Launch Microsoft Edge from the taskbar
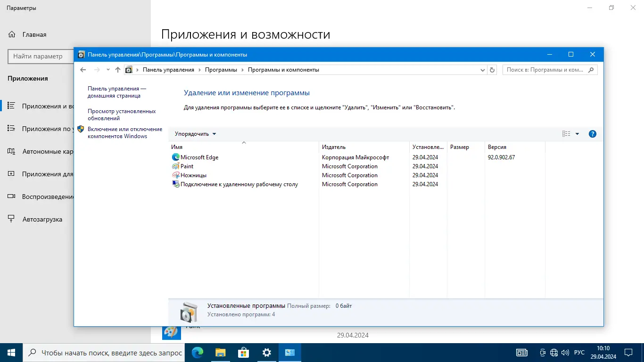The height and width of the screenshot is (362, 644). click(x=197, y=352)
